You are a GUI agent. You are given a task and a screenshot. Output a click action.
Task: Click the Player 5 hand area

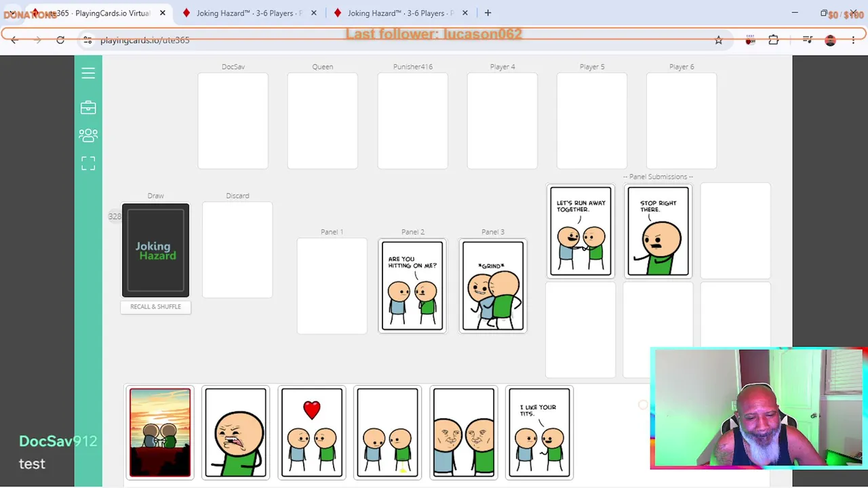pyautogui.click(x=591, y=121)
